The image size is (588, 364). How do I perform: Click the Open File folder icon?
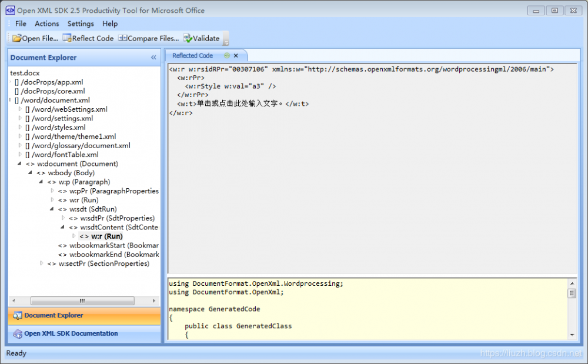(17, 38)
